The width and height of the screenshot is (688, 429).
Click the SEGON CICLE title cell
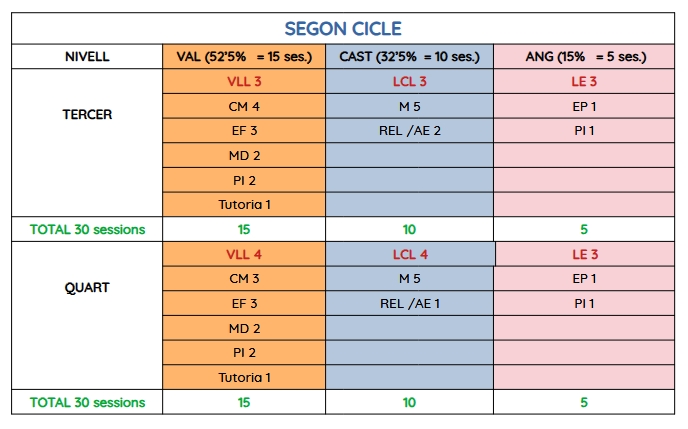(x=343, y=28)
